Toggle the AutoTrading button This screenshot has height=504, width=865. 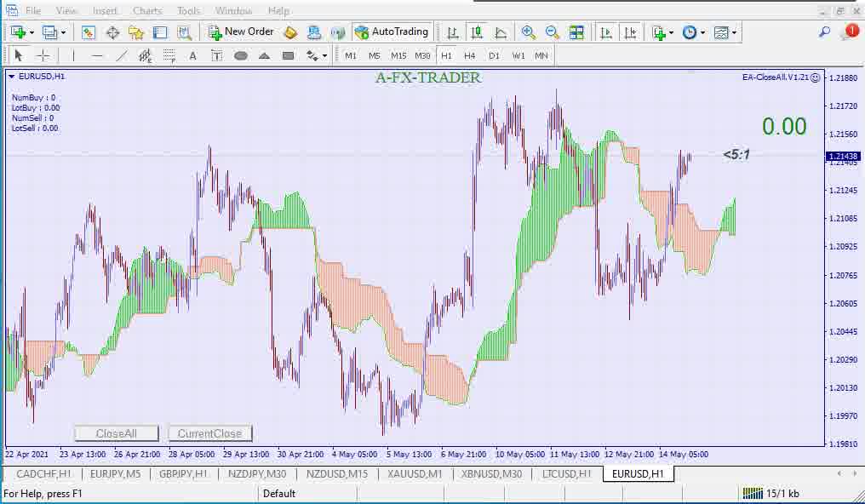392,32
